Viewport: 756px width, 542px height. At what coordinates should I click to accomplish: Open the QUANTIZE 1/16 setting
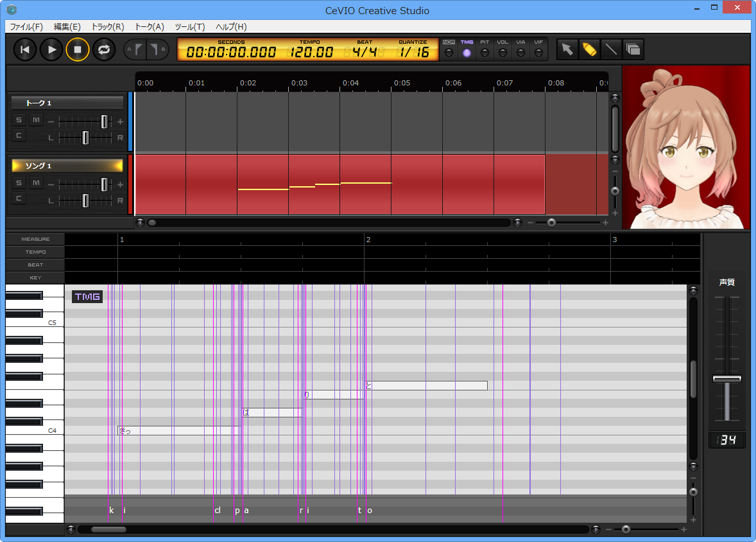pos(413,49)
